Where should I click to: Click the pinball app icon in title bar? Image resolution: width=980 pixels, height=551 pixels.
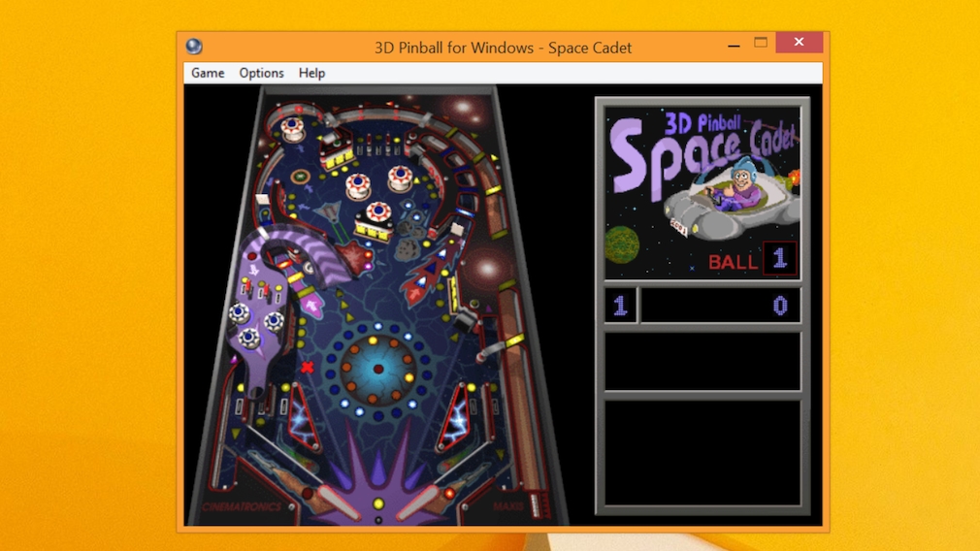194,47
